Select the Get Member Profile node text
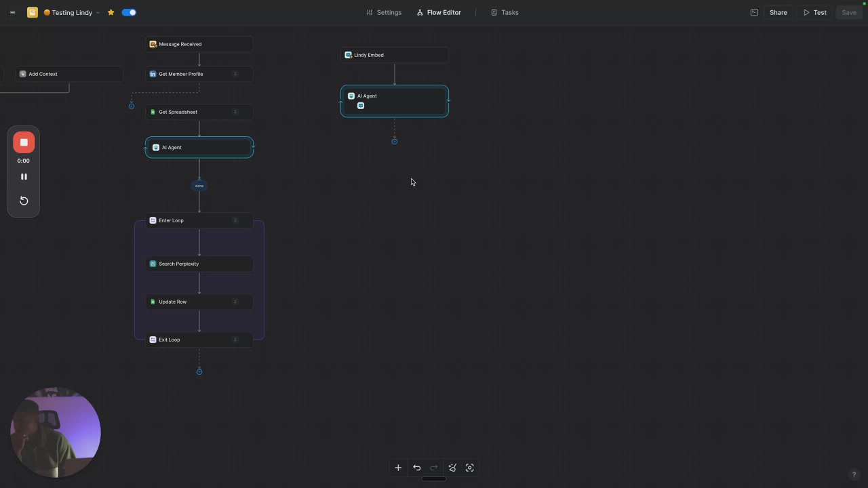 point(180,74)
